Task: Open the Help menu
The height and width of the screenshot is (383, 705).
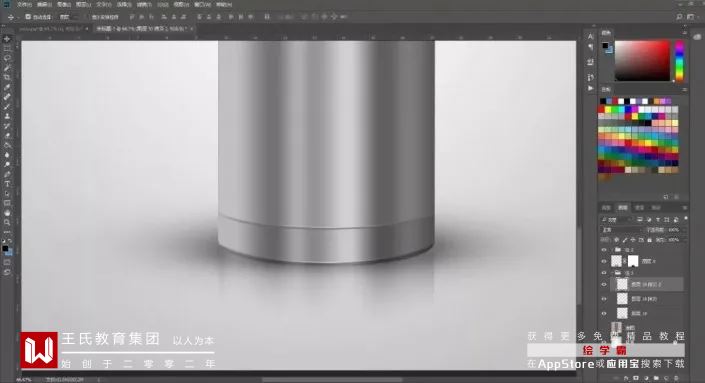Action: [x=224, y=4]
